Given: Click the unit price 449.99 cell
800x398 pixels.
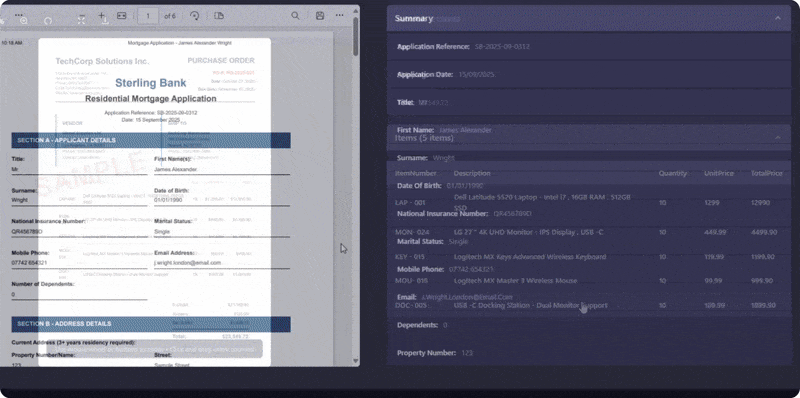Looking at the screenshot, I should tap(715, 232).
